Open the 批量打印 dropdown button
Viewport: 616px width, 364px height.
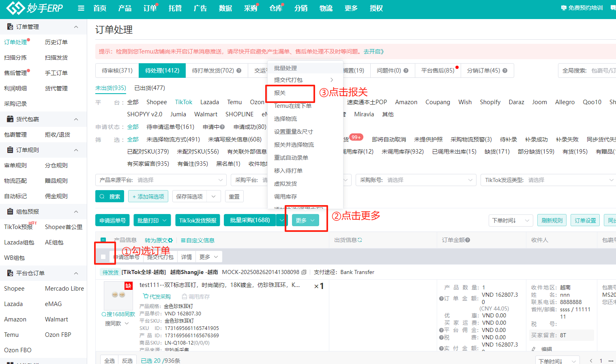(152, 221)
